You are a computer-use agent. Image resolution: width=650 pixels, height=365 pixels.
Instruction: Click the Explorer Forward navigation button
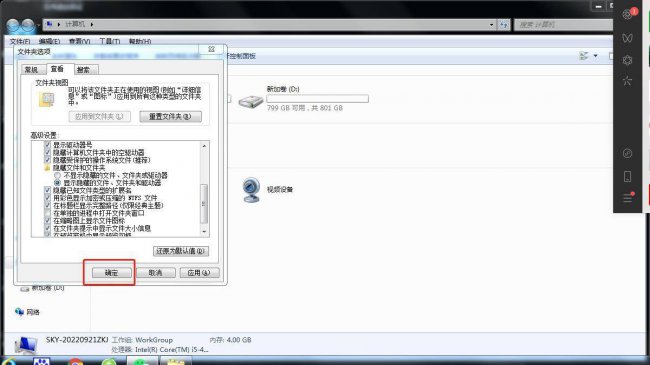click(28, 26)
